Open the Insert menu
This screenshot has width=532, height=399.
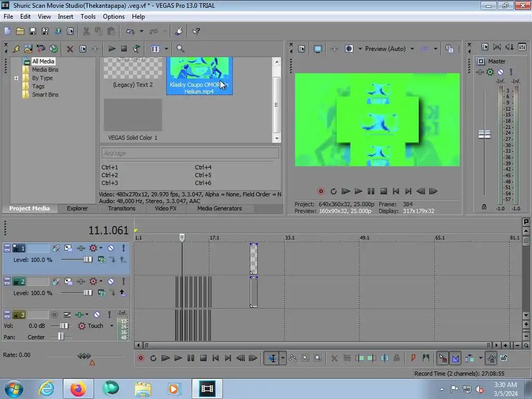click(x=65, y=16)
